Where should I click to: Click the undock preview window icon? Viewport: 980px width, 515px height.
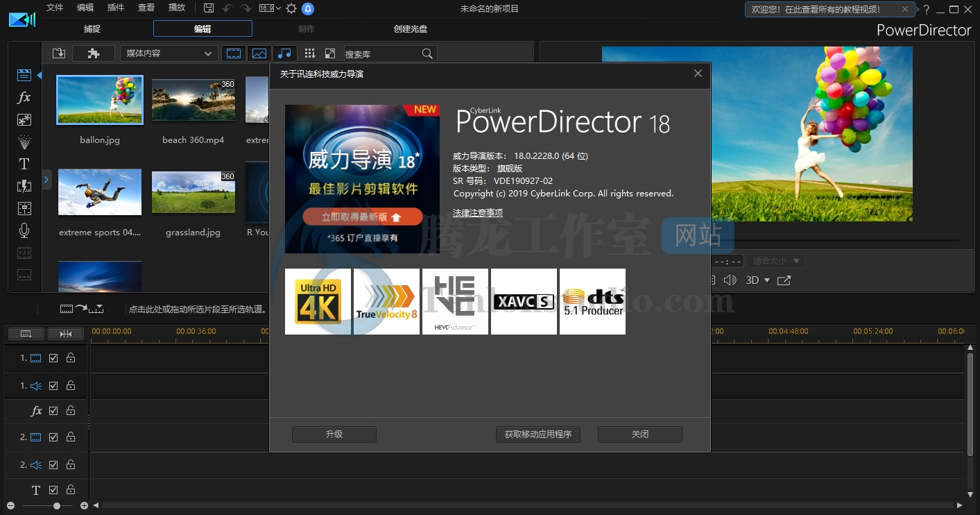tap(784, 280)
